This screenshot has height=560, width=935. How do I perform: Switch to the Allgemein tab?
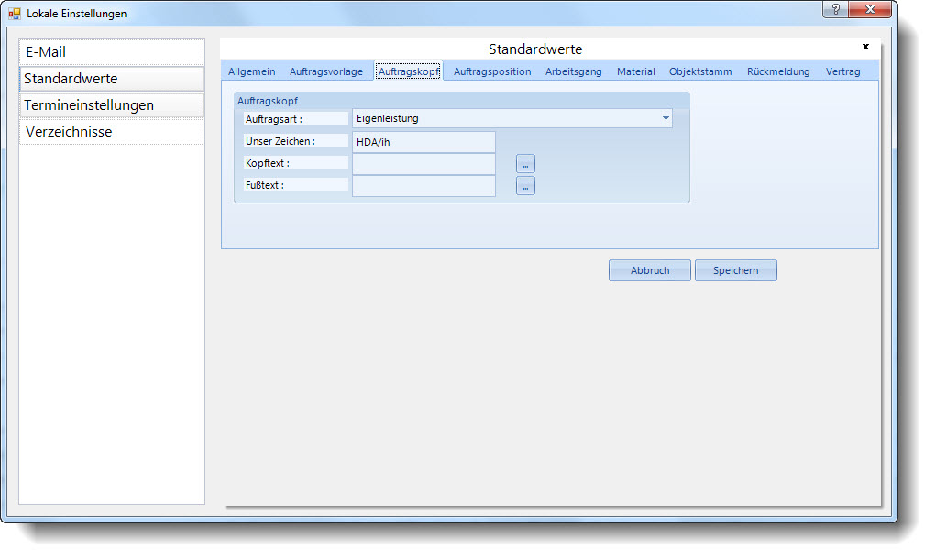coord(252,71)
